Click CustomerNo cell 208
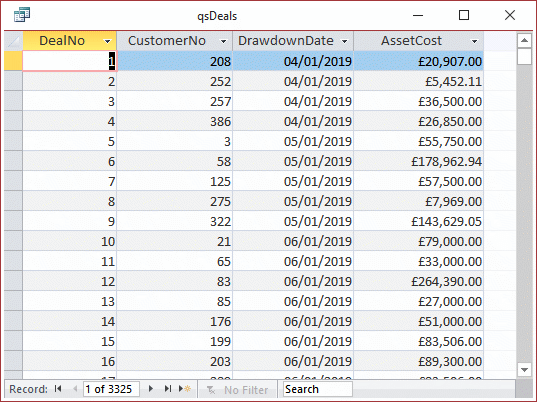The height and width of the screenshot is (402, 537). [175, 61]
